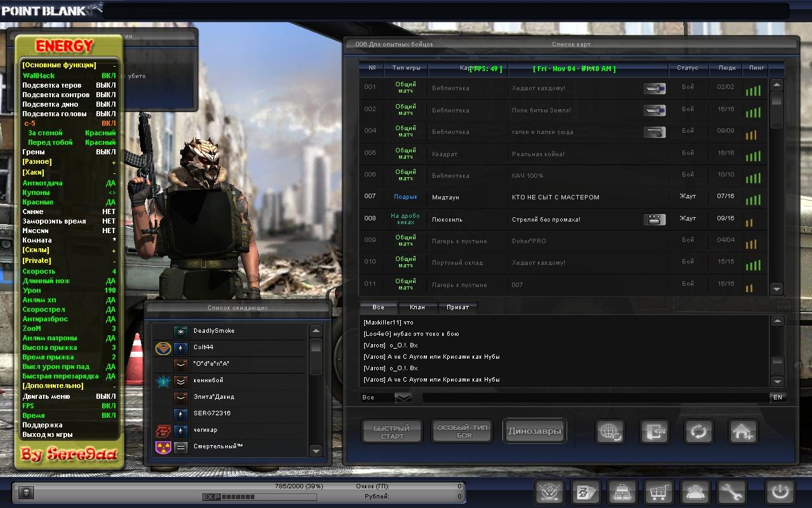
Task: Switch to the Клан chat tab
Action: pyautogui.click(x=417, y=307)
